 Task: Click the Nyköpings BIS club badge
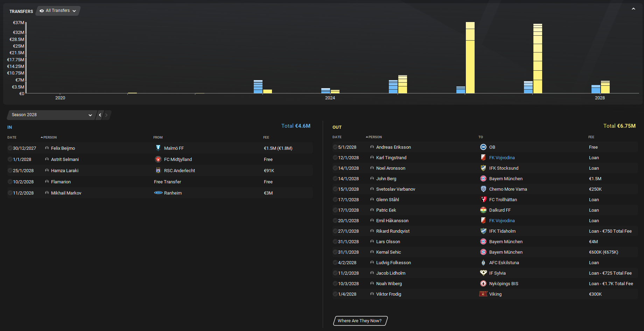(483, 283)
